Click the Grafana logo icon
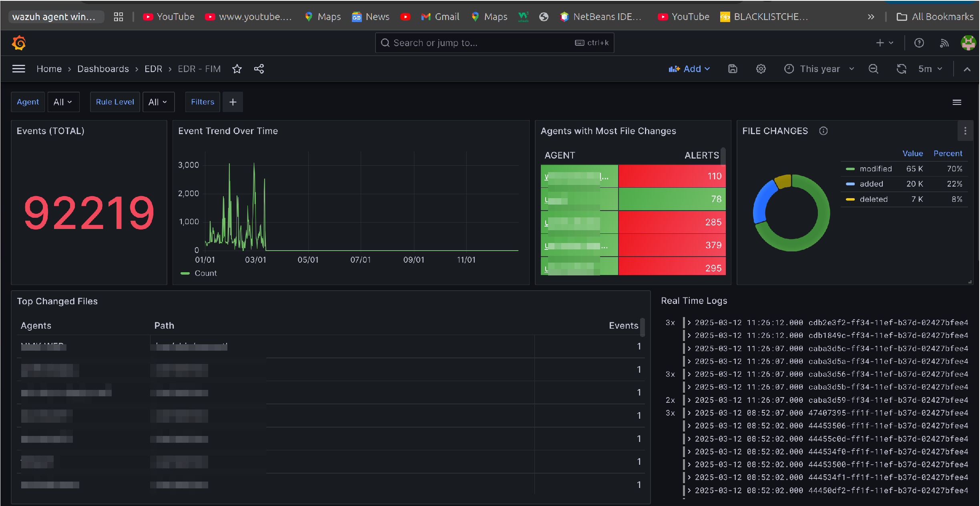 tap(19, 43)
